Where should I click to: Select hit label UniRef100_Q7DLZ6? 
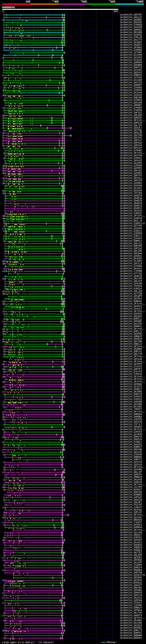(131, 37)
